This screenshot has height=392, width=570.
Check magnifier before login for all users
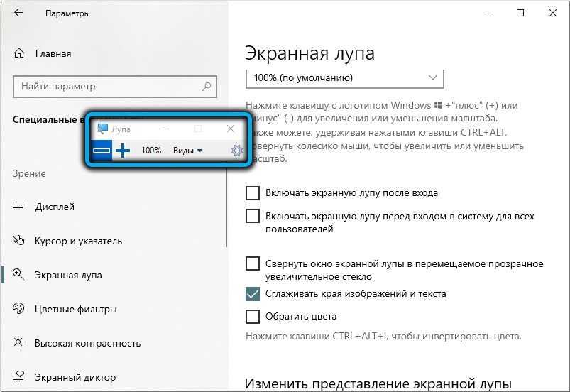pos(252,216)
